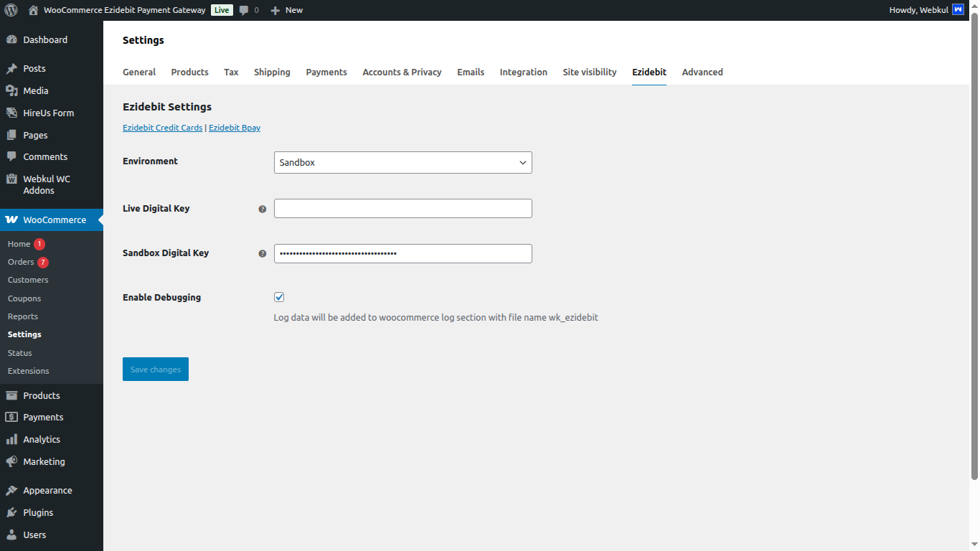Open the Payments sidebar icon
Image resolution: width=980 pixels, height=551 pixels.
14,417
